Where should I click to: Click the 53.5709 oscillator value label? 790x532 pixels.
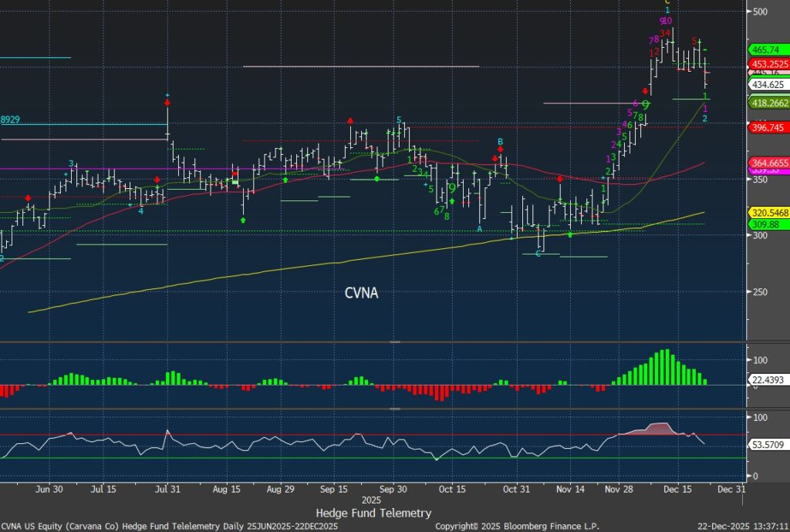coord(768,446)
